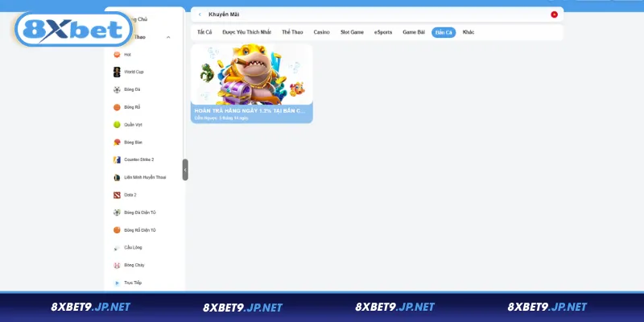The height and width of the screenshot is (322, 644).
Task: Open the Được Yêu Thích Nhất tab
Action: point(247,32)
